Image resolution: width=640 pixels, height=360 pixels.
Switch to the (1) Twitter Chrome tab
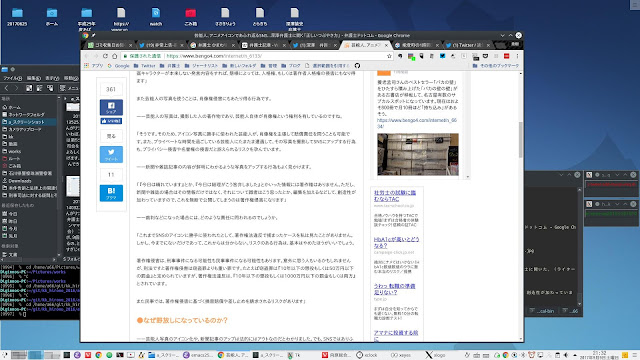[467, 45]
